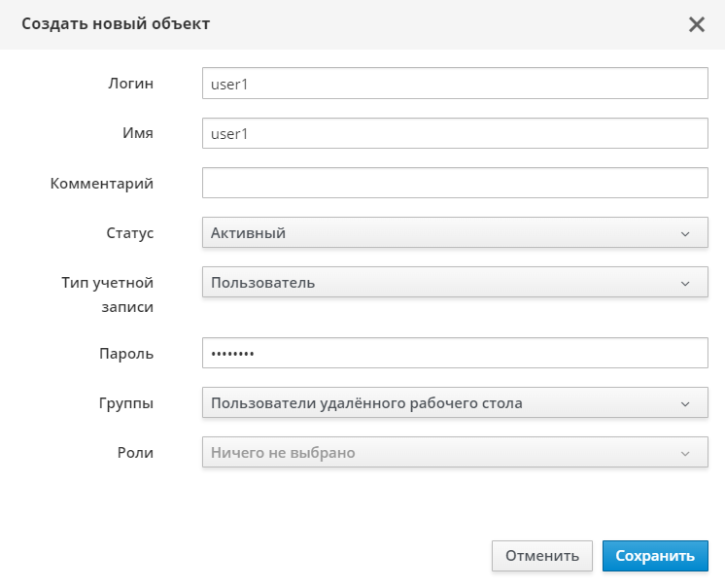Click the chevron arrow of Тип учетной записи

(685, 283)
